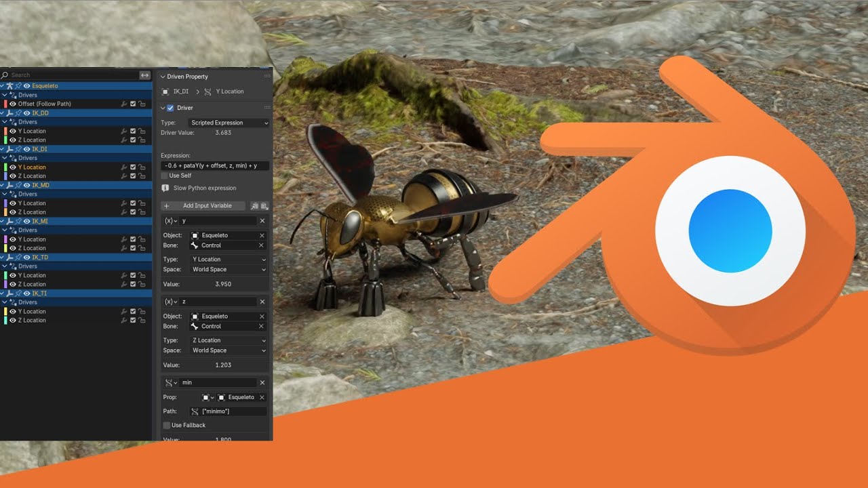The image size is (868, 488).
Task: Open the Prop ID type dropdown
Action: pyautogui.click(x=208, y=397)
